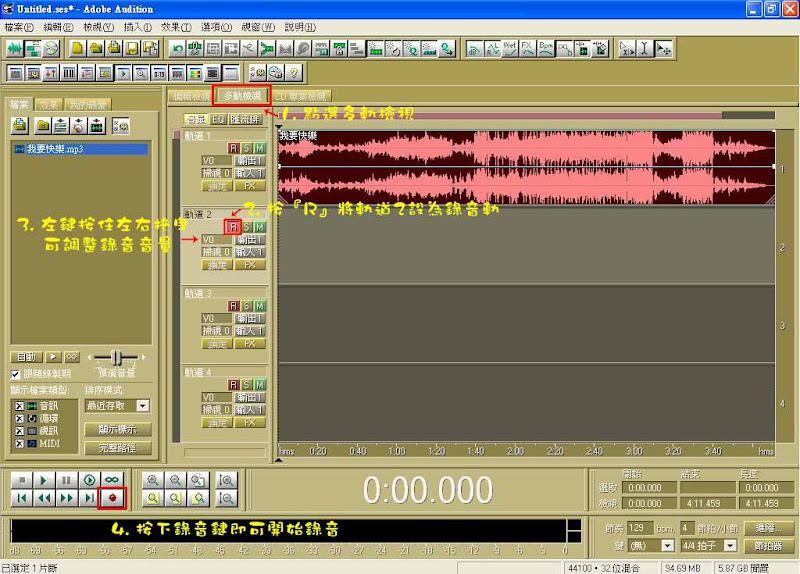Viewport: 800px width, 574px height.
Task: Click the zoom in horizontally magnifier icon
Action: point(152,479)
